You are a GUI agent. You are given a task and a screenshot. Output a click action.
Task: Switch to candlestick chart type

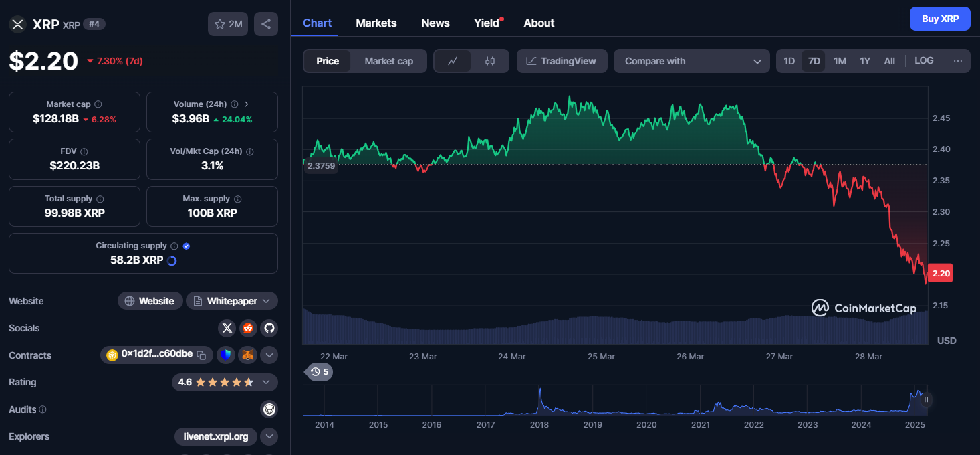tap(490, 61)
